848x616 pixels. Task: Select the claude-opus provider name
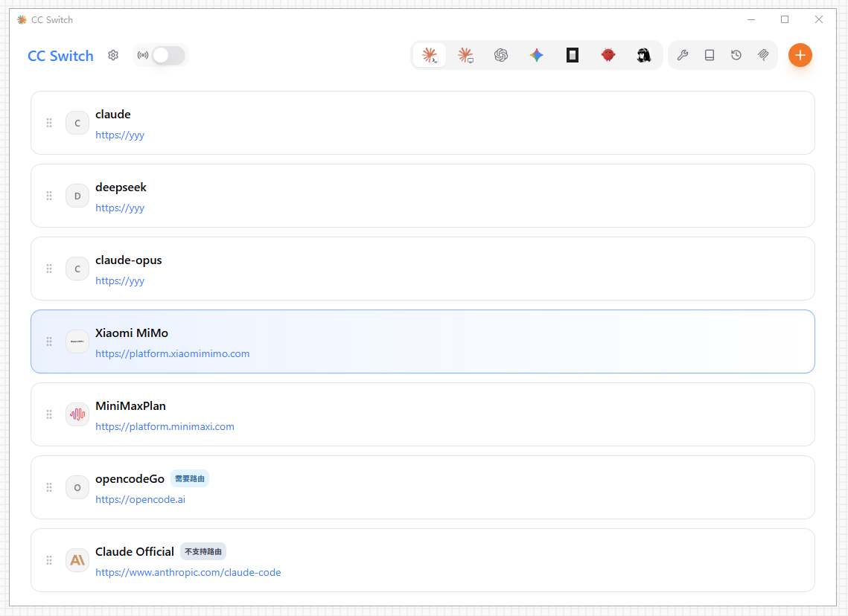click(129, 260)
